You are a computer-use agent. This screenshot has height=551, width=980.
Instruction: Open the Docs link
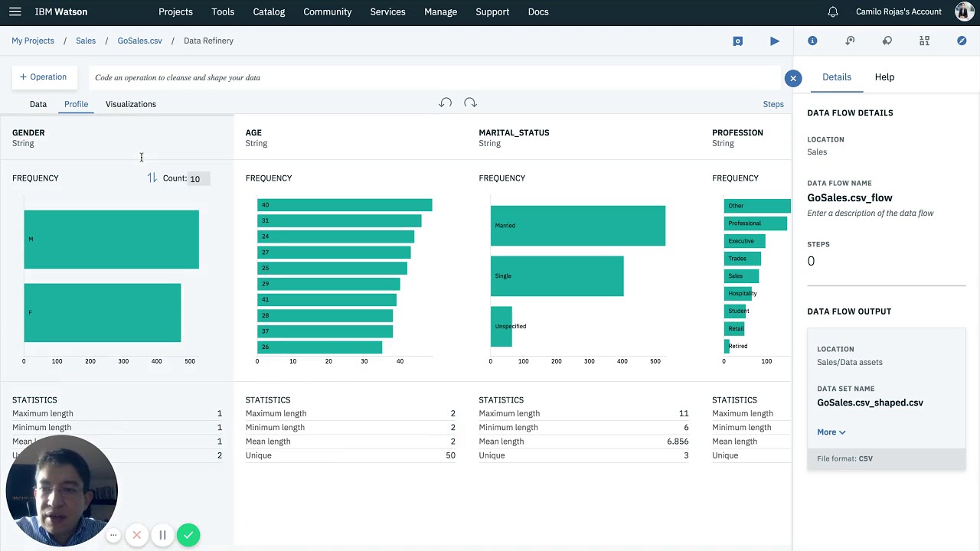[538, 11]
